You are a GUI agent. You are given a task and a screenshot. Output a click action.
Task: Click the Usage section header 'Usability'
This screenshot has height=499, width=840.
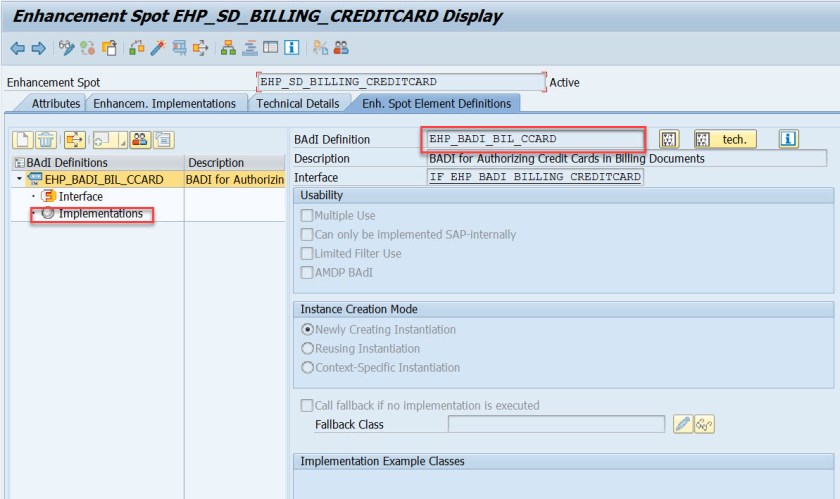click(x=564, y=195)
